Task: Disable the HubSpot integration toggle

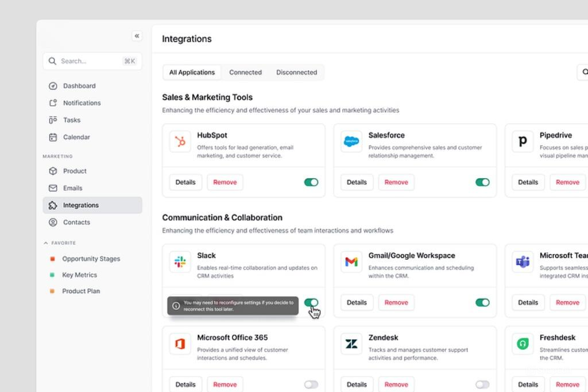Action: click(x=311, y=182)
